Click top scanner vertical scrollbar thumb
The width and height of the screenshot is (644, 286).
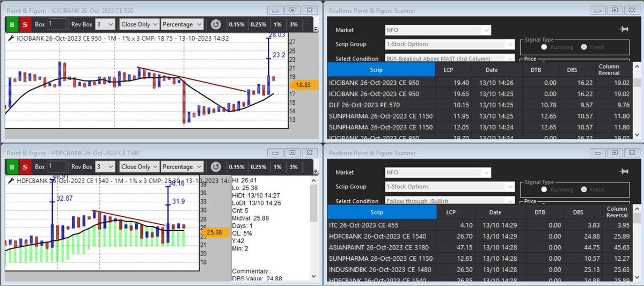point(636,83)
